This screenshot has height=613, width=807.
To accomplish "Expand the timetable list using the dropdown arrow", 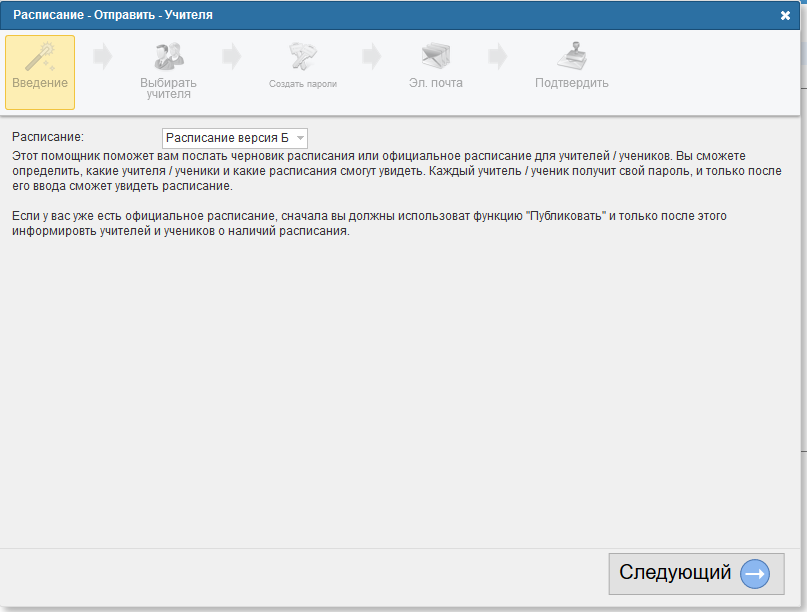I will coord(300,138).
